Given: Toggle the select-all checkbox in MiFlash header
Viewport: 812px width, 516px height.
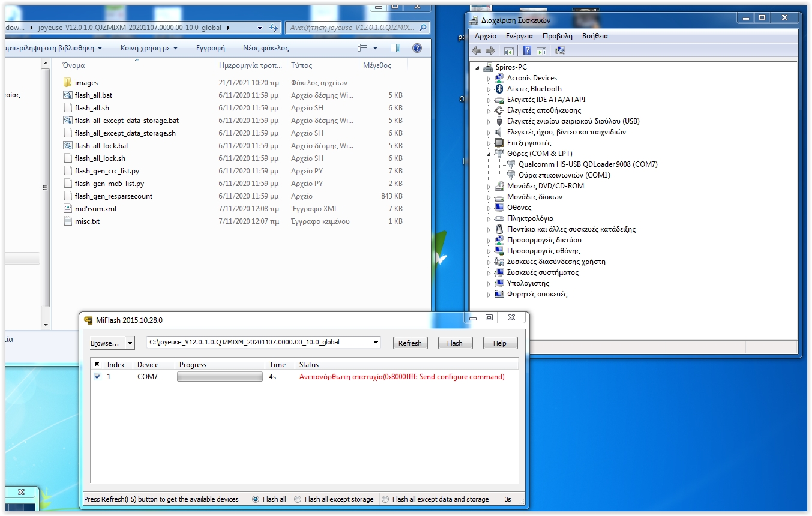Looking at the screenshot, I should click(x=97, y=364).
